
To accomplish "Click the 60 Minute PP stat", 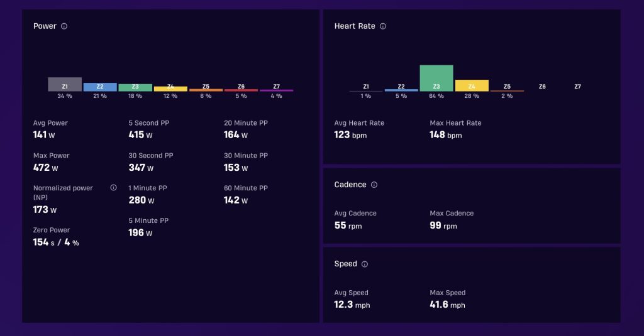I will (246, 195).
